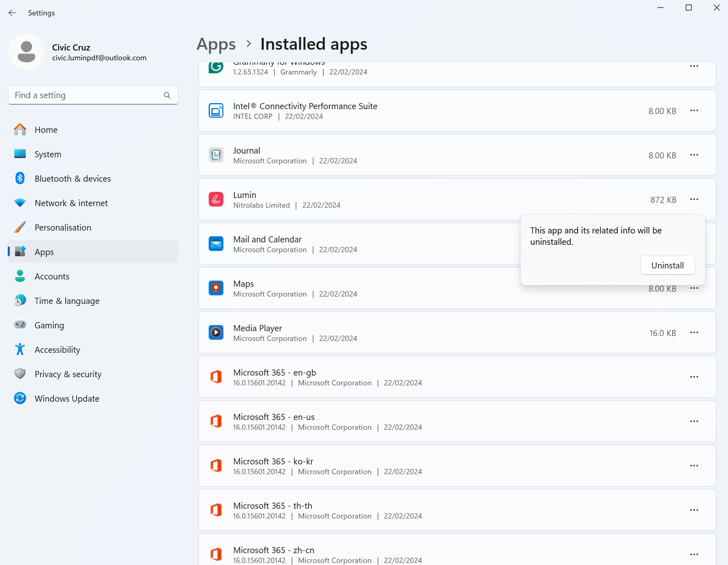Navigate to Accounts in sidebar
This screenshot has height=565, width=728.
[52, 276]
